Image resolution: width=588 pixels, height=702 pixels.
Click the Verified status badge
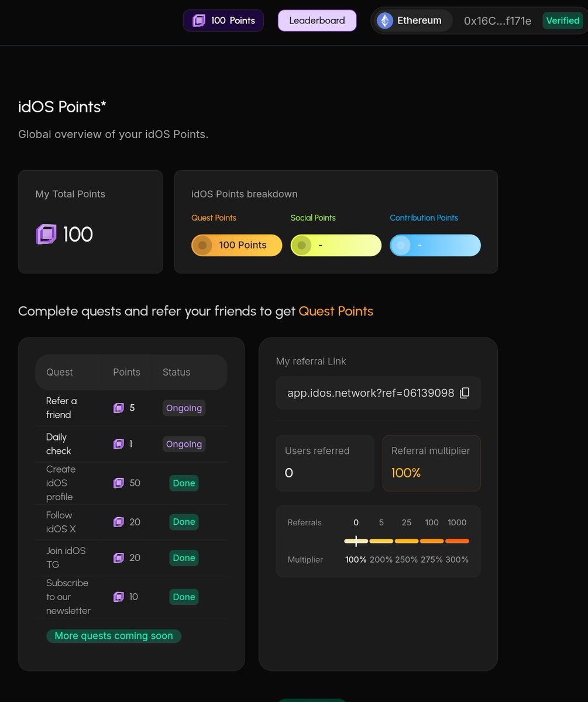tap(563, 20)
